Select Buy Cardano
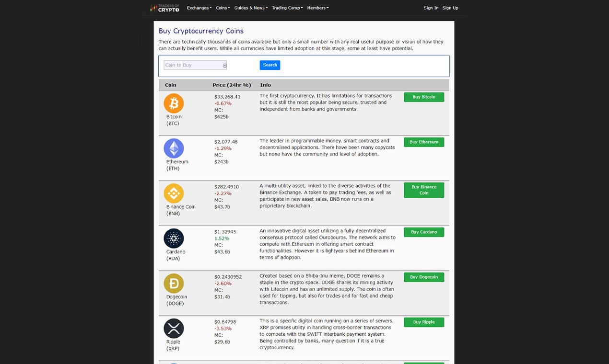The width and height of the screenshot is (609, 364). click(x=424, y=232)
